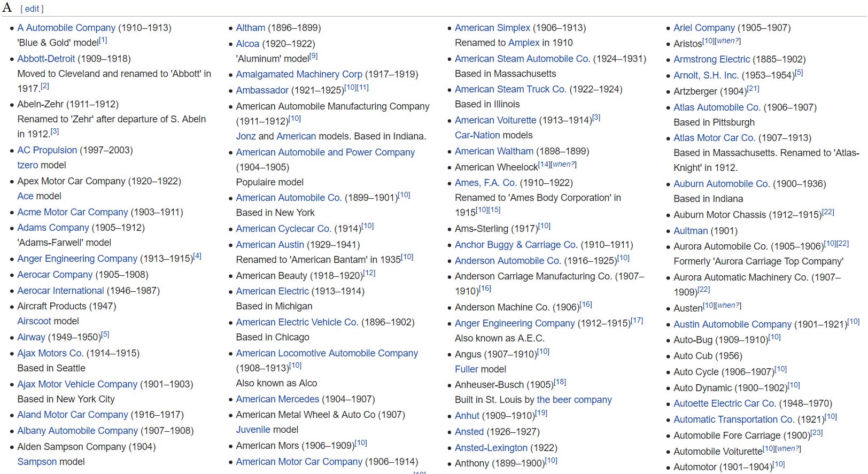
Task: Open the A Automobile Company link
Action: 66,28
